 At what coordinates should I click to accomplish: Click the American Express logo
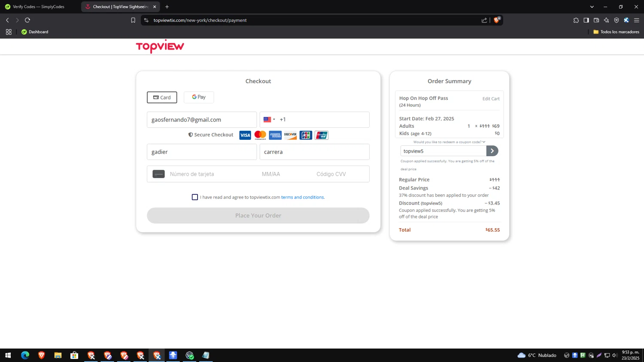pos(275,135)
